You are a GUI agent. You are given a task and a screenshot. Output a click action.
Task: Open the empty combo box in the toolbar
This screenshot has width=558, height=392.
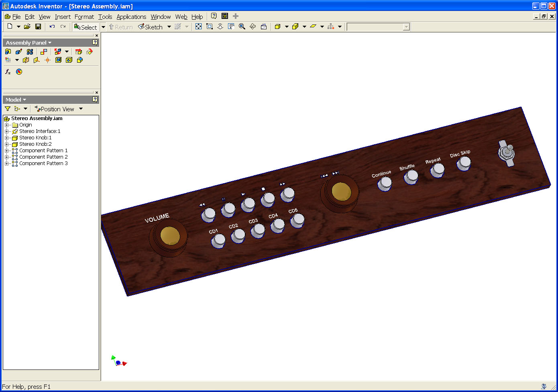(x=378, y=27)
